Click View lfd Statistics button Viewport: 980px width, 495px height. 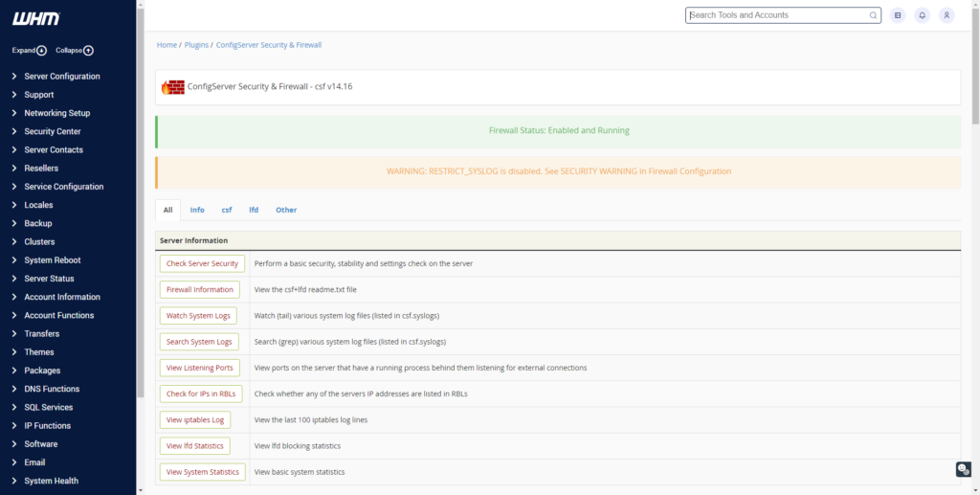tap(195, 446)
